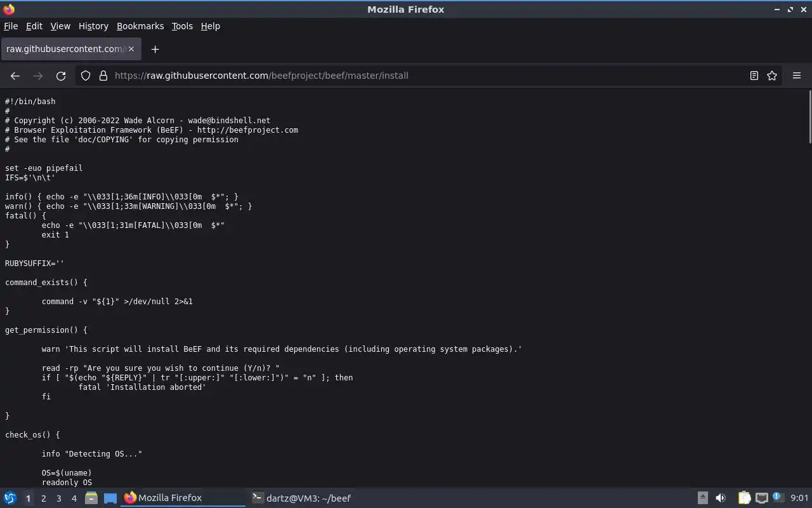
Task: Open the File menu
Action: pyautogui.click(x=11, y=26)
